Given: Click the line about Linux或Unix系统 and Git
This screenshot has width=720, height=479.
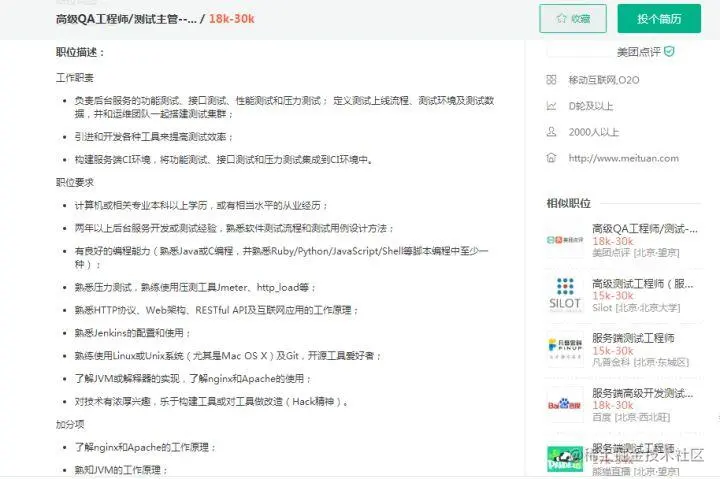Looking at the screenshot, I should coord(228,356).
